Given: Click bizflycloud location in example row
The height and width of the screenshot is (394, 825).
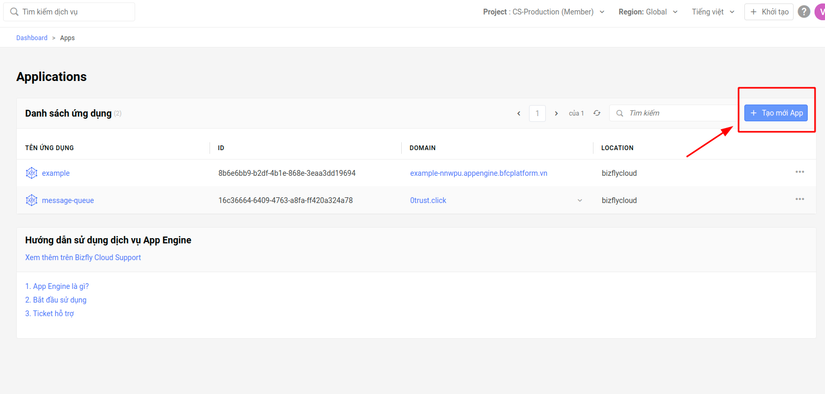Looking at the screenshot, I should [619, 173].
